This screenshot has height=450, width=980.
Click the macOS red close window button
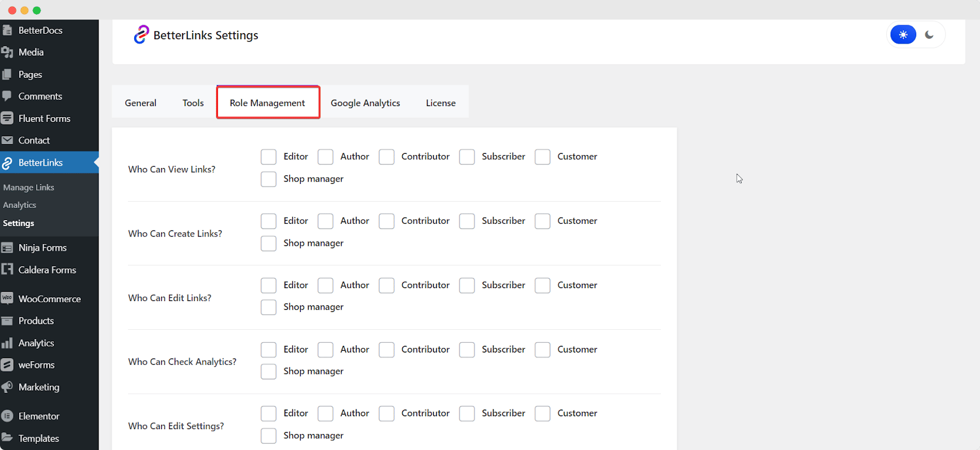12,10
